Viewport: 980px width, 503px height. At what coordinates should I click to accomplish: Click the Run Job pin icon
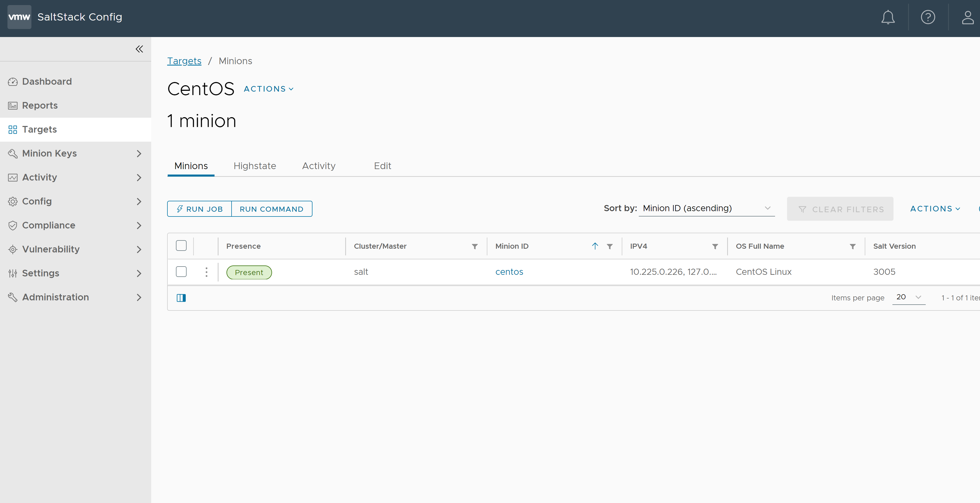[x=179, y=208]
